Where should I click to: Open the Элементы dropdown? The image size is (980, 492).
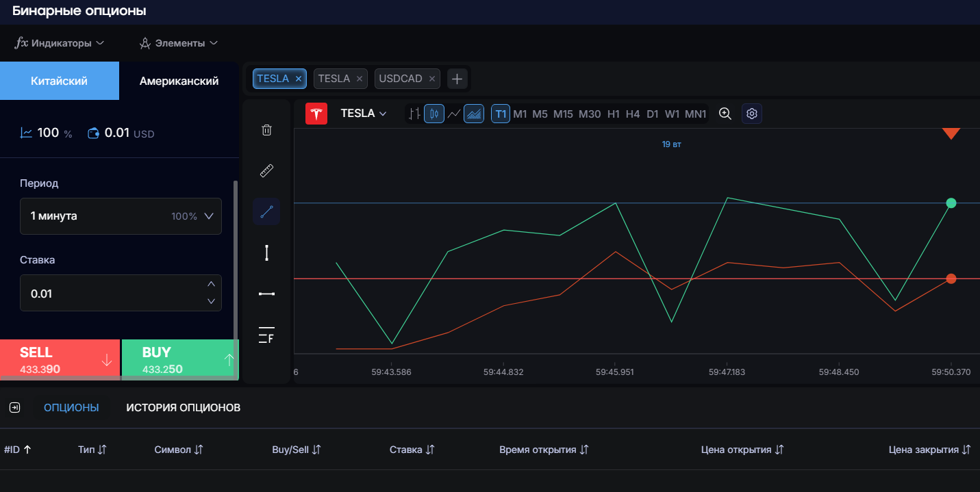tap(179, 43)
